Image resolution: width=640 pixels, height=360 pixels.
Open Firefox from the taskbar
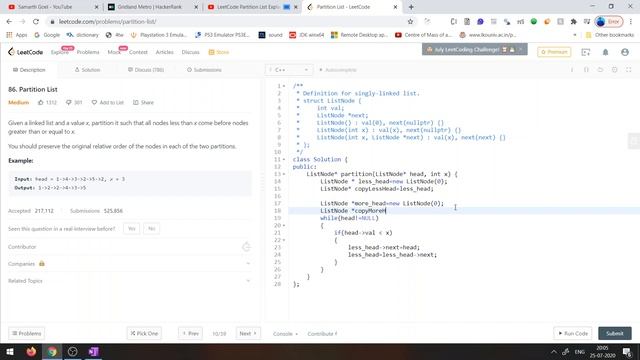(31, 352)
